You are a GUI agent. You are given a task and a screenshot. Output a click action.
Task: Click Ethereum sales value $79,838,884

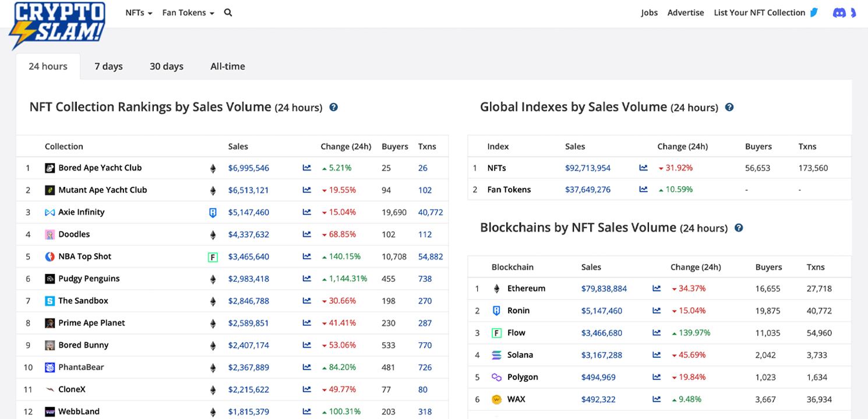pyautogui.click(x=604, y=288)
